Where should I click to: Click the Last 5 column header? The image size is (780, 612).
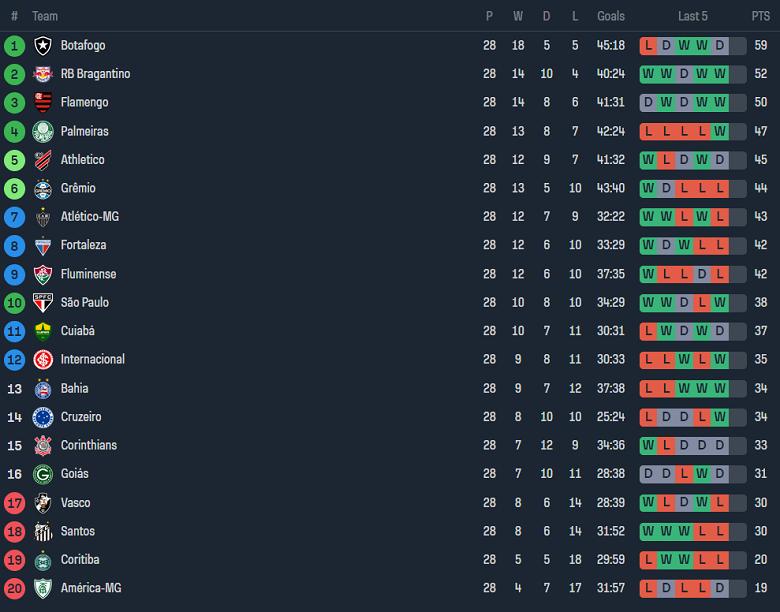click(692, 16)
